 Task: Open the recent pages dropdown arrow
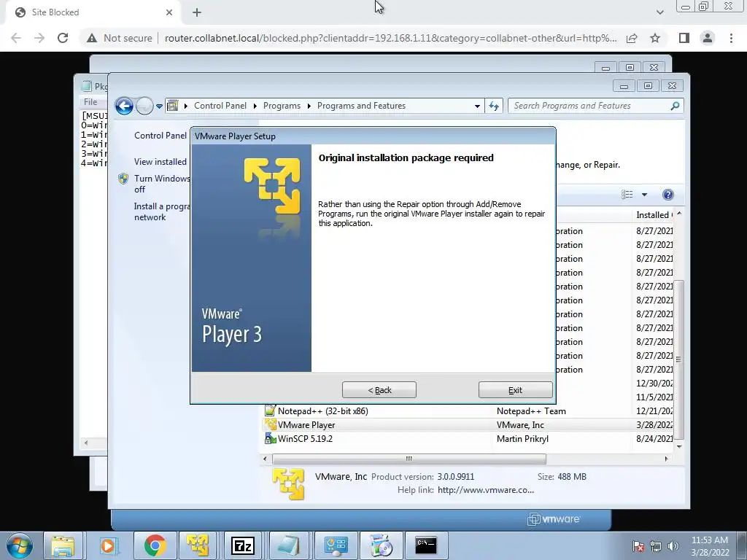159,106
